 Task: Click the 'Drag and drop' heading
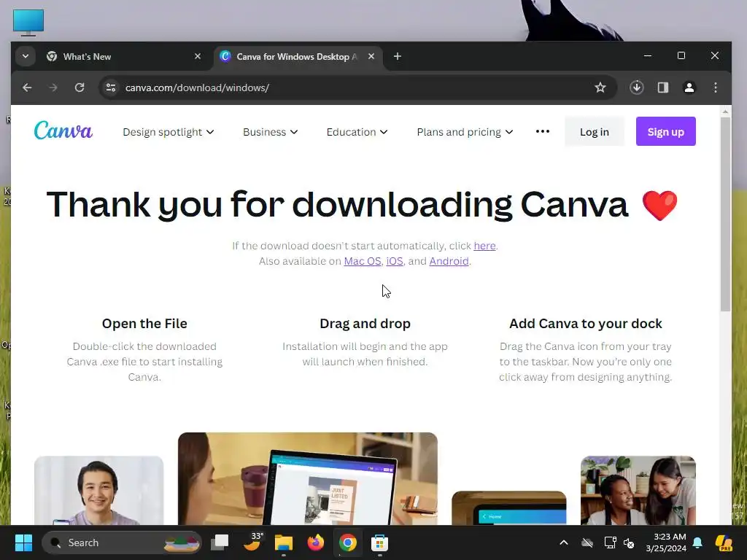[x=365, y=323]
